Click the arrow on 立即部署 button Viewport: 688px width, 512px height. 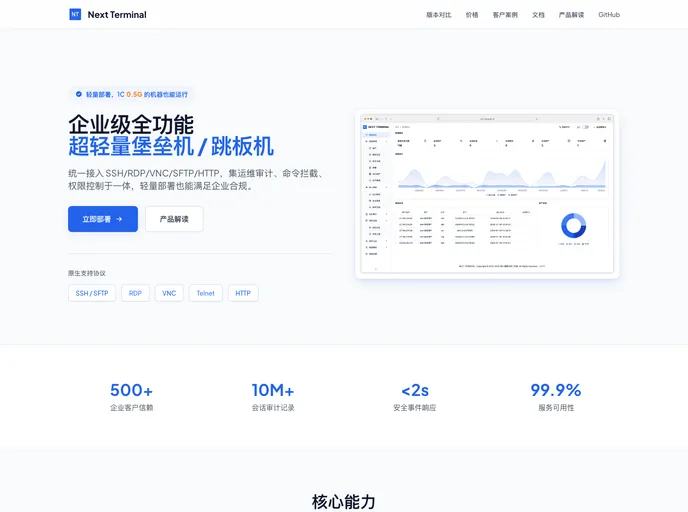tap(119, 219)
